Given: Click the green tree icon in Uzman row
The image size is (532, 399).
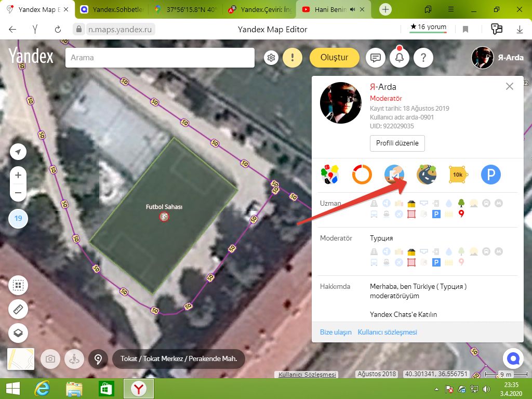Looking at the screenshot, I should pyautogui.click(x=461, y=203).
